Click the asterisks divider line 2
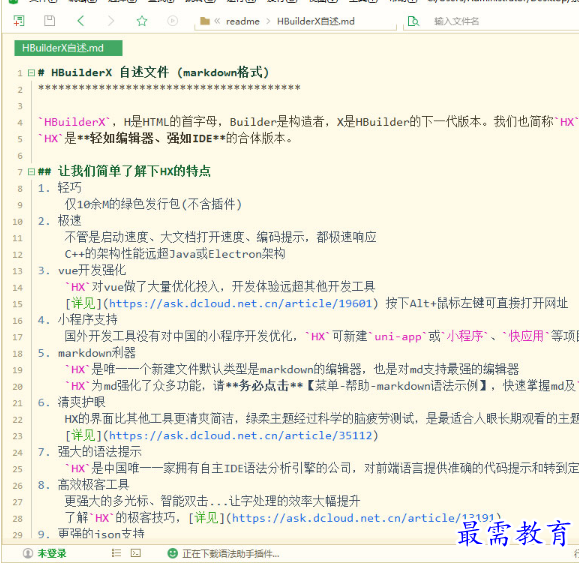 (x=169, y=89)
